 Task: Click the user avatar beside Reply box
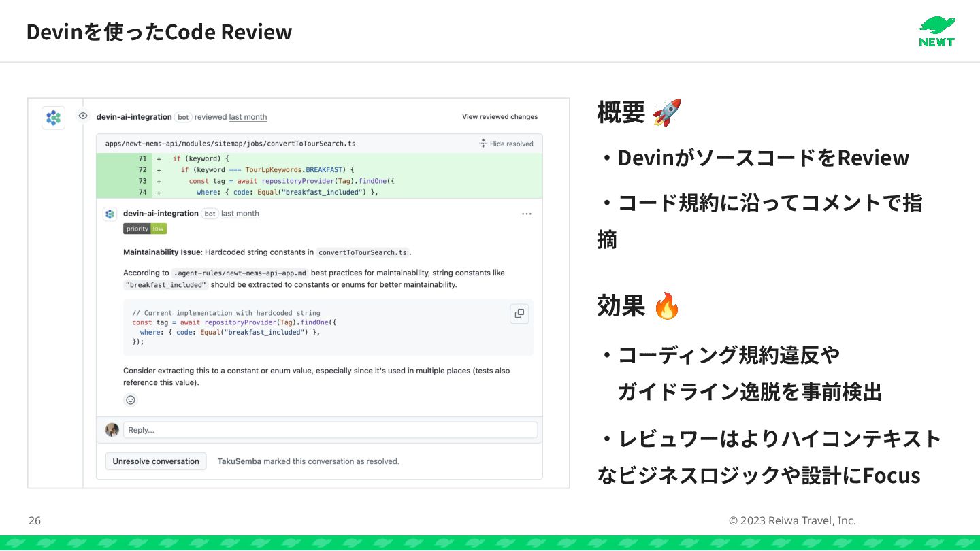coord(112,430)
